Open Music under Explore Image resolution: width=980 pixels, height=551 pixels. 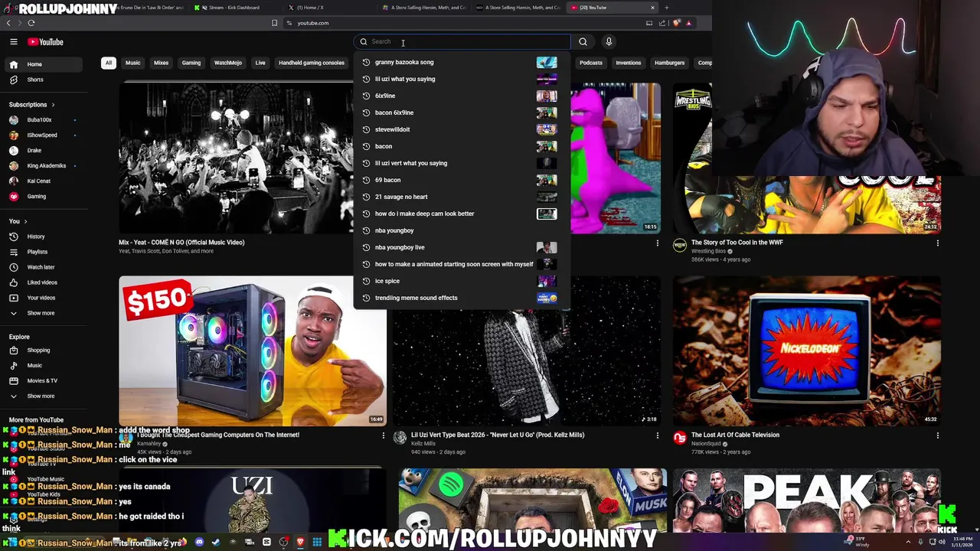(x=42, y=366)
